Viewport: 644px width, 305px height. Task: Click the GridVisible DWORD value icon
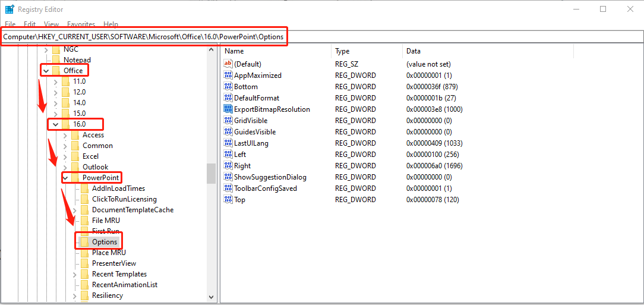tap(228, 121)
